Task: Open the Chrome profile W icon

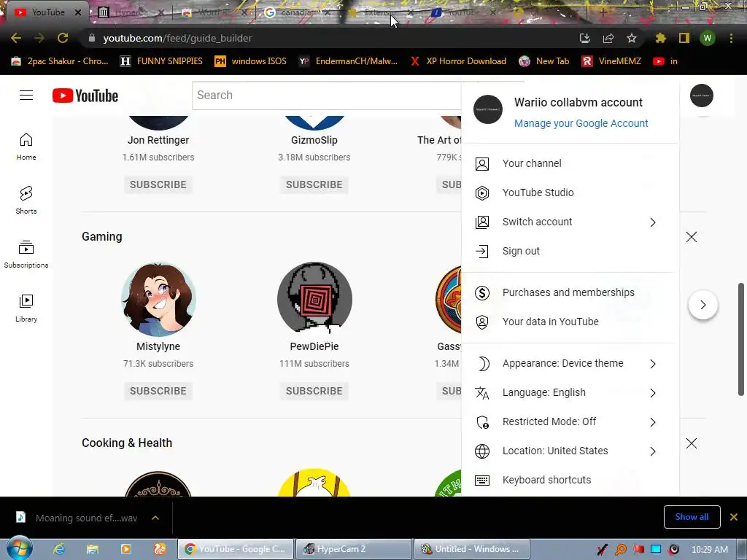Action: 708,38
